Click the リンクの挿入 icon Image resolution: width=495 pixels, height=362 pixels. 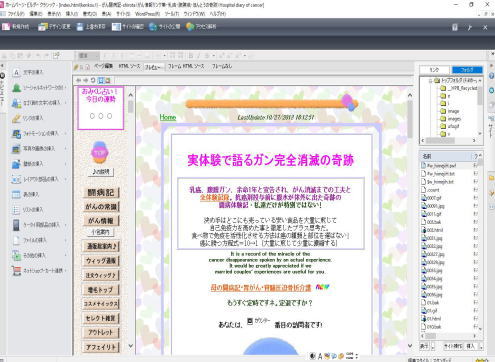(16, 118)
